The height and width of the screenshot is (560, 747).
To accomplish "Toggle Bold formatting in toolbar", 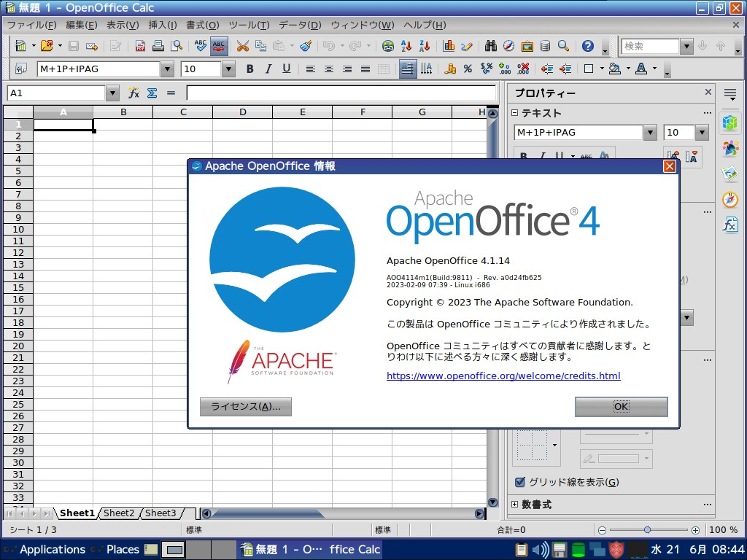I will coord(249,69).
